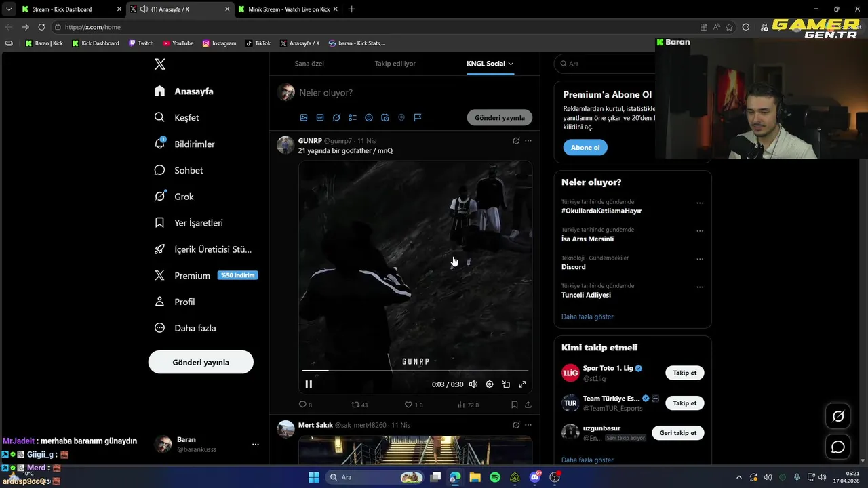Switch to Minik Stream browser tab
This screenshot has width=868, height=488.
(x=288, y=9)
